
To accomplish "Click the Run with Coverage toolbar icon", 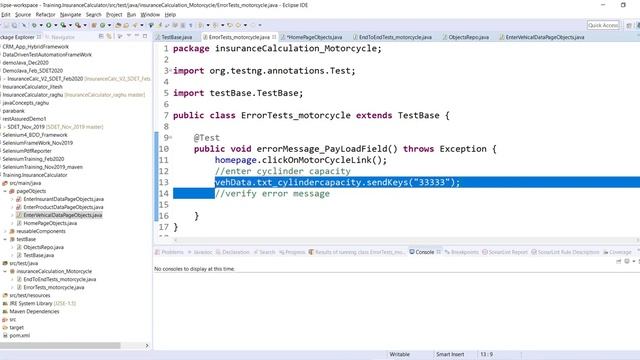I will pos(63,25).
